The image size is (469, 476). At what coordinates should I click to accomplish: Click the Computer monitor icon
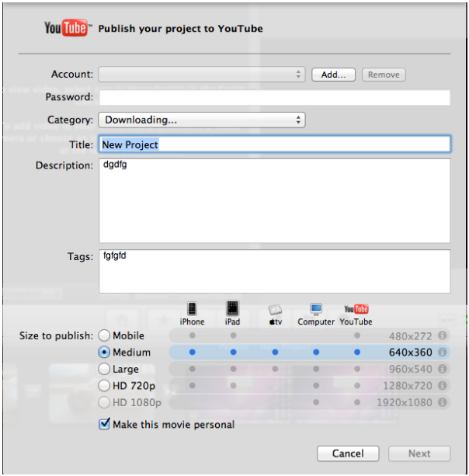click(316, 309)
